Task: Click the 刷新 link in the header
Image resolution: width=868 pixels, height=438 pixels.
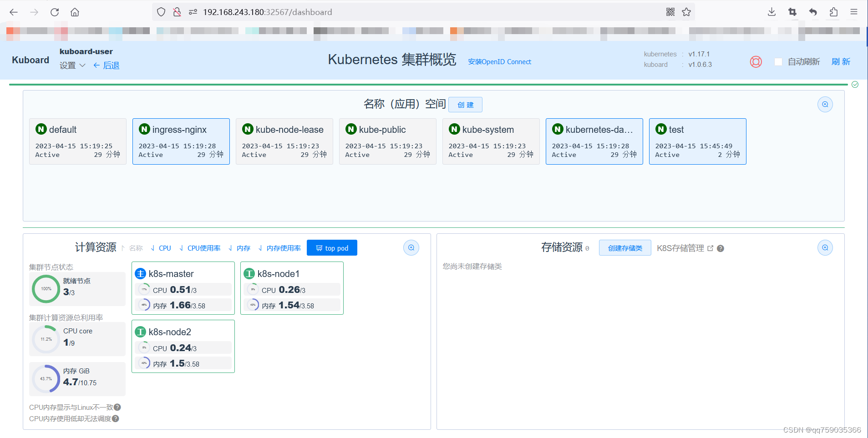Action: (841, 62)
